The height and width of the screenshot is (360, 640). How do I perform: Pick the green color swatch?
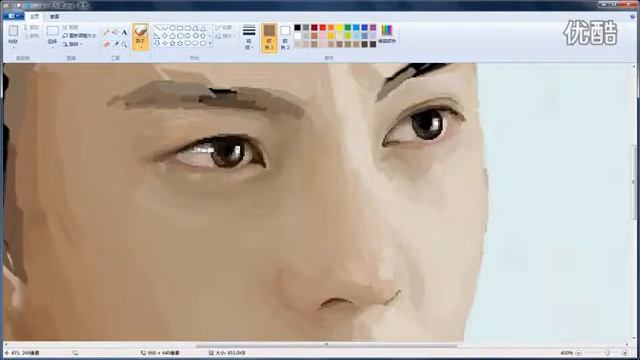click(348, 27)
